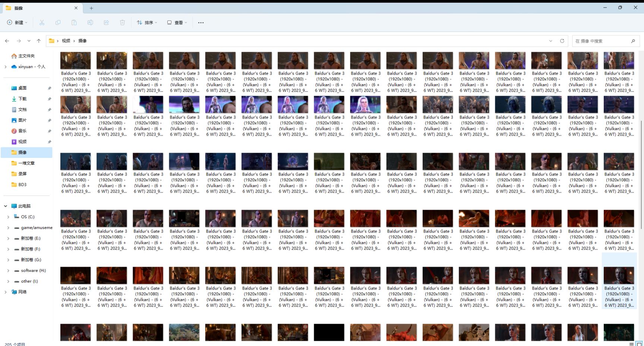Select the 摄像 window tab
This screenshot has width=644, height=346.
(x=42, y=8)
